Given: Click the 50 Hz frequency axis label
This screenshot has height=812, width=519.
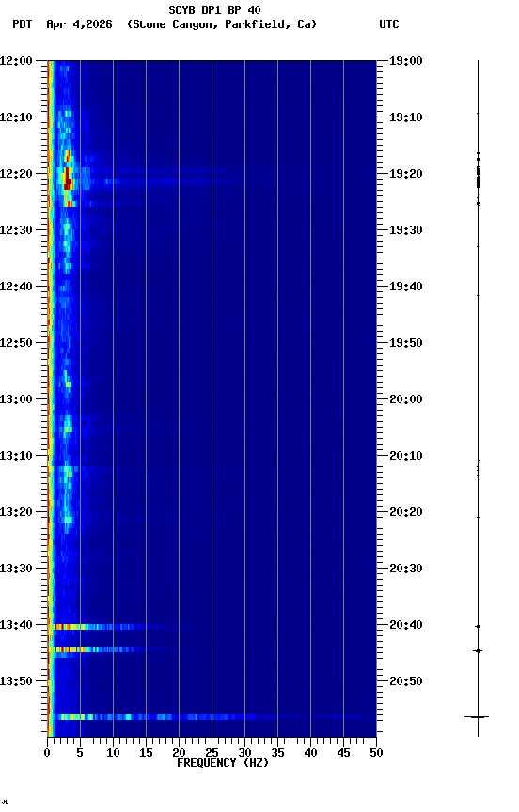Looking at the screenshot, I should [x=376, y=753].
